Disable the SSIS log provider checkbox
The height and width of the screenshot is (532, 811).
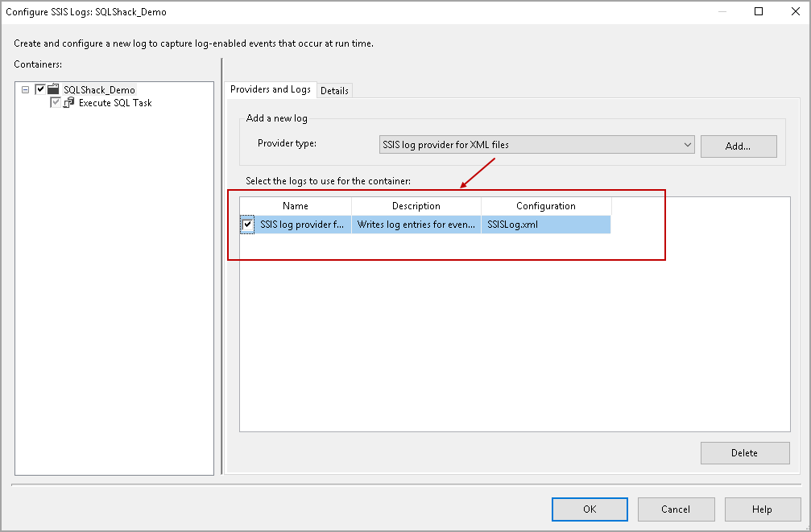pyautogui.click(x=246, y=225)
